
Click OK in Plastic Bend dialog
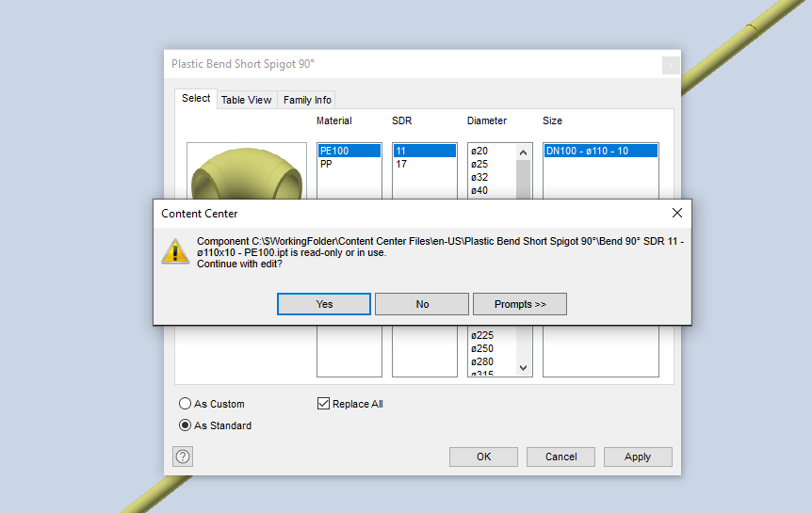point(483,457)
